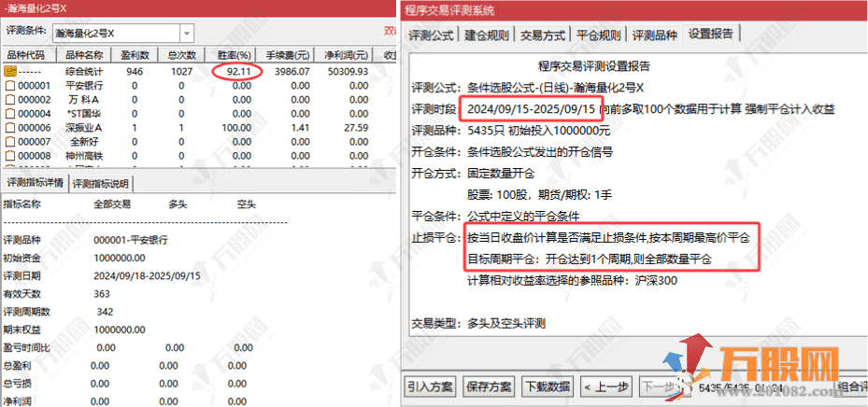Click the 000006 深振业A row icon
This screenshot has height=407, width=868.
[x=9, y=128]
